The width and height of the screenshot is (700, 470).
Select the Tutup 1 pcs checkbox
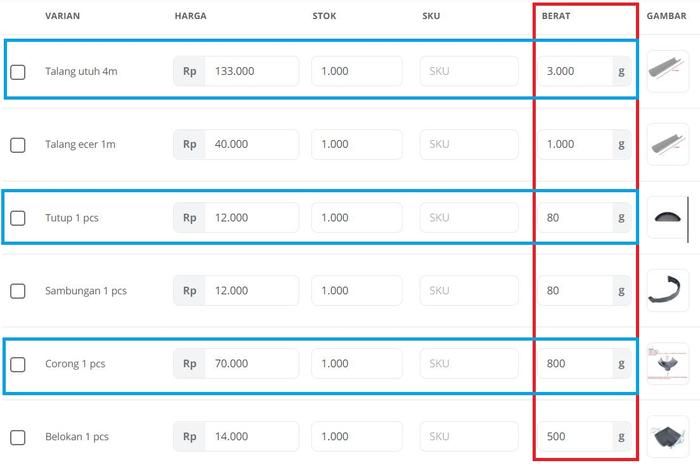coord(18,218)
